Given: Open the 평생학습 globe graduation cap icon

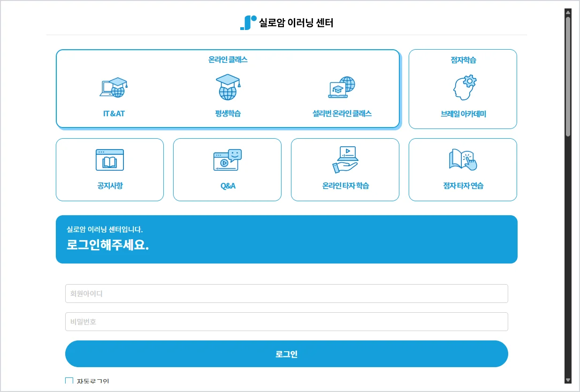Looking at the screenshot, I should coord(228,87).
